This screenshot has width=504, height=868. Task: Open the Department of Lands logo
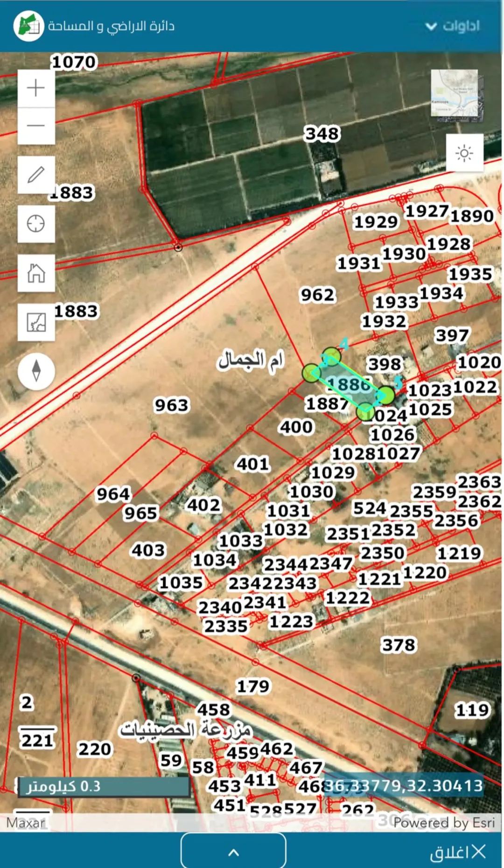tap(28, 26)
